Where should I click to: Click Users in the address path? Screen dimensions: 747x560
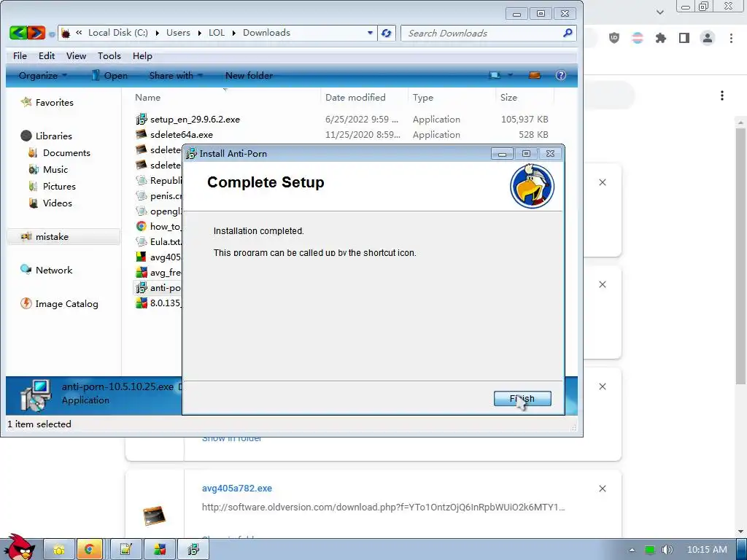point(178,33)
